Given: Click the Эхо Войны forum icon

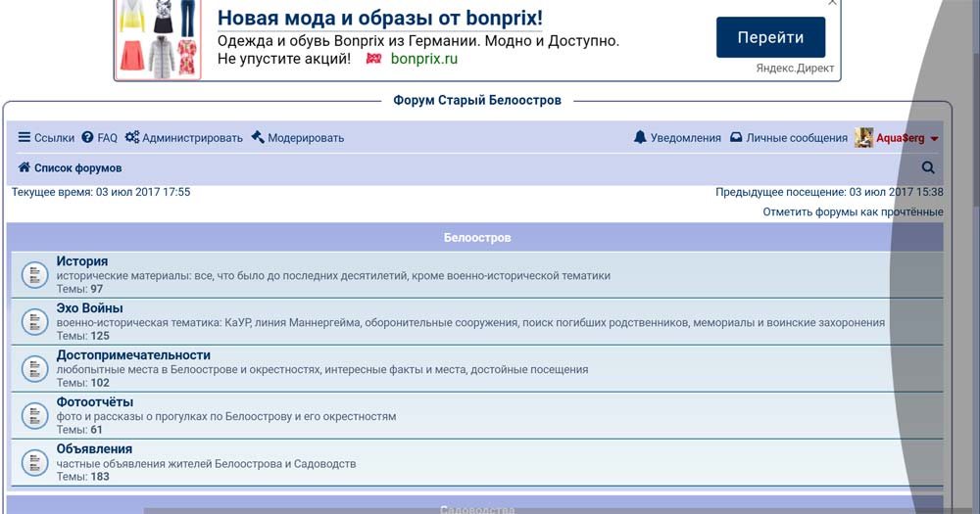Looking at the screenshot, I should [34, 321].
